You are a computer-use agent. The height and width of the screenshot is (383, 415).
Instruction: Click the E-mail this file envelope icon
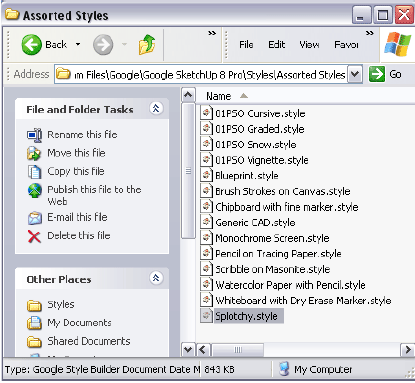34,218
